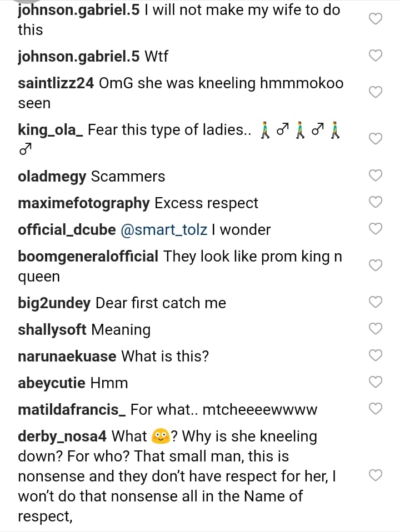The image size is (400, 532).
Task: Like maximefotography's "Excess respect" comment
Action: (x=376, y=203)
